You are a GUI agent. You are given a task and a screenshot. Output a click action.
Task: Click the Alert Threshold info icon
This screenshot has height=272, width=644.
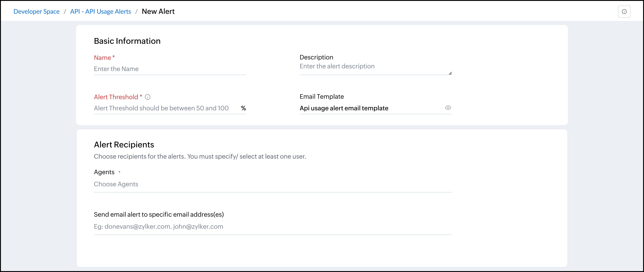(148, 97)
